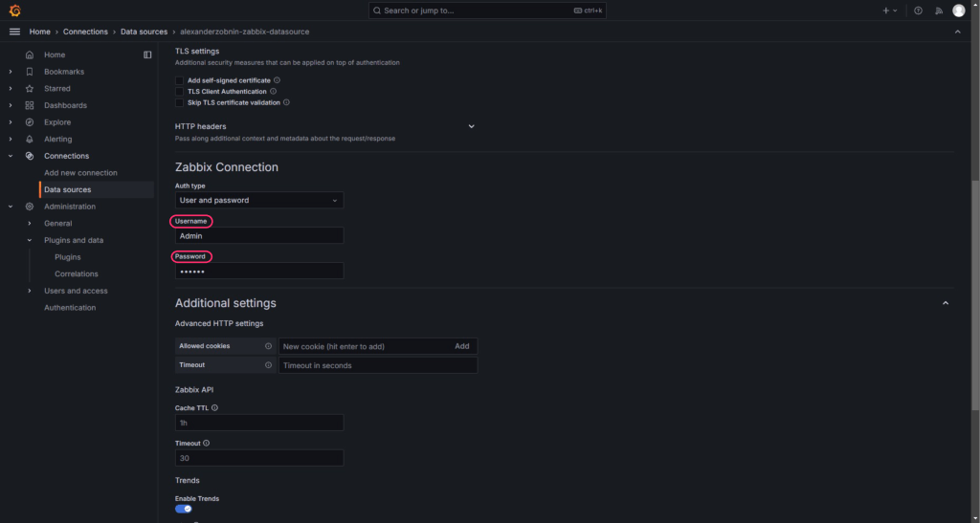980x523 pixels.
Task: Enable Add self-signed certificate checkbox
Action: tap(179, 80)
